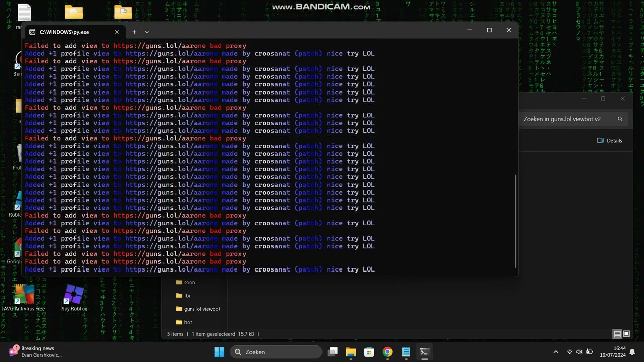Click the '1 item geselecteerd' status text
Image resolution: width=644 pixels, height=362 pixels.
213,334
